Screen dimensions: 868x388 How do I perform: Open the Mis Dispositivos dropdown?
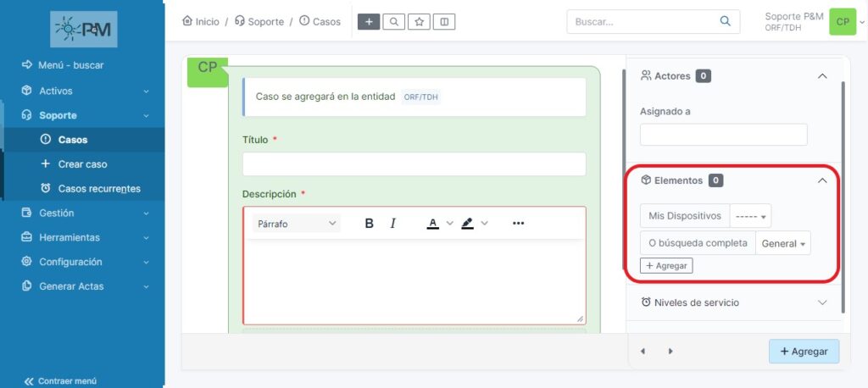(750, 216)
